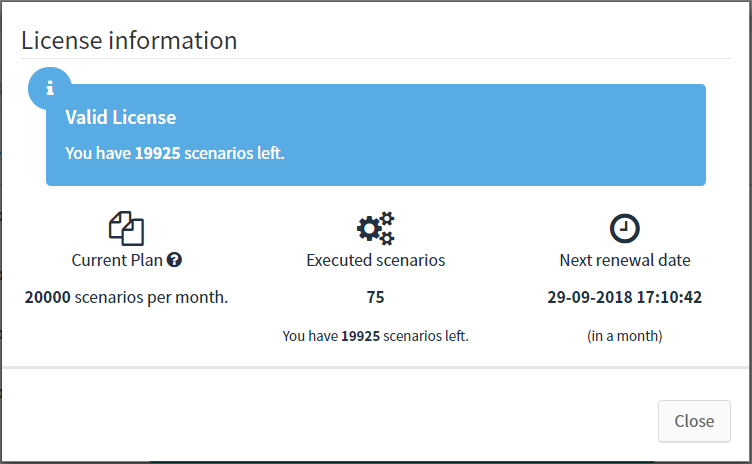Click 'License information' dialog title

tap(129, 40)
